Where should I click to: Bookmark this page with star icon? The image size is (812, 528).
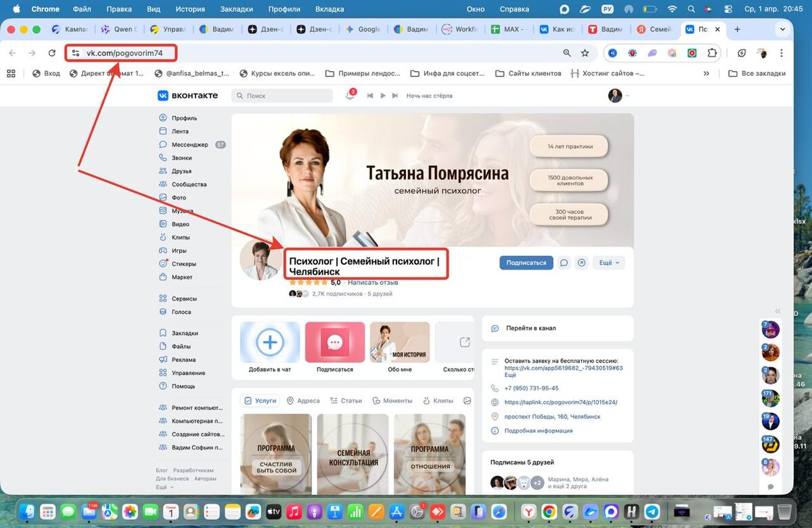pos(585,53)
